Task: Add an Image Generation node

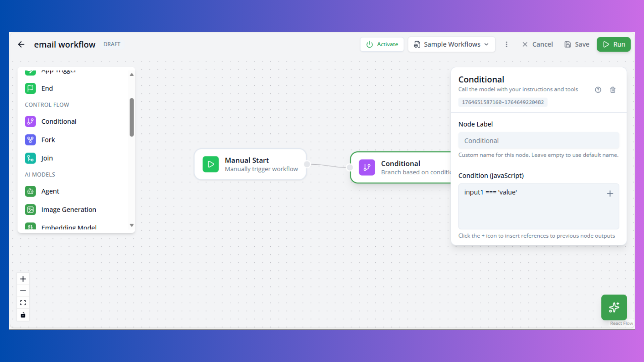Action: coord(68,209)
